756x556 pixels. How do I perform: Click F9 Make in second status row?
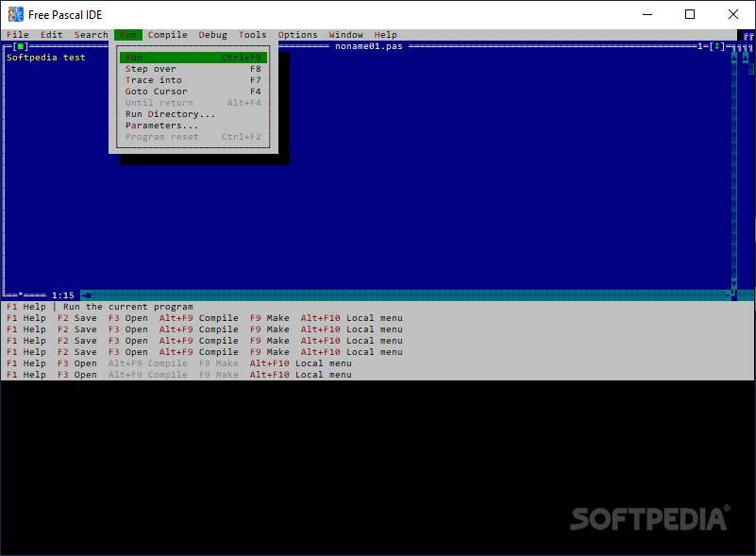click(270, 318)
